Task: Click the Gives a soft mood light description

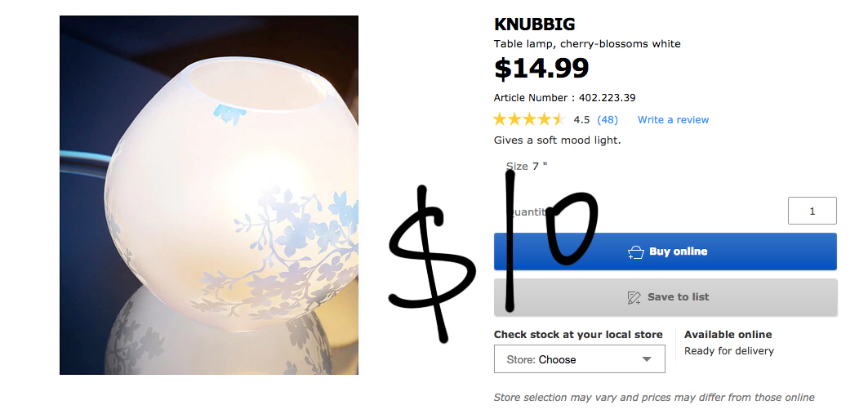Action: pos(557,140)
